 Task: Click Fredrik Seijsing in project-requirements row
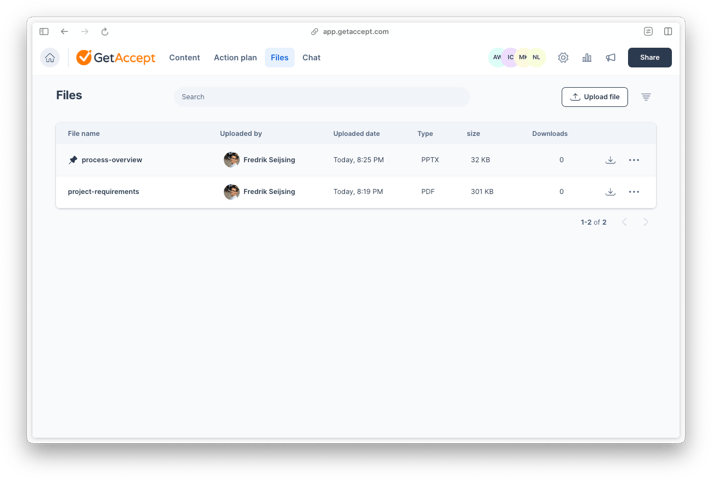(269, 192)
